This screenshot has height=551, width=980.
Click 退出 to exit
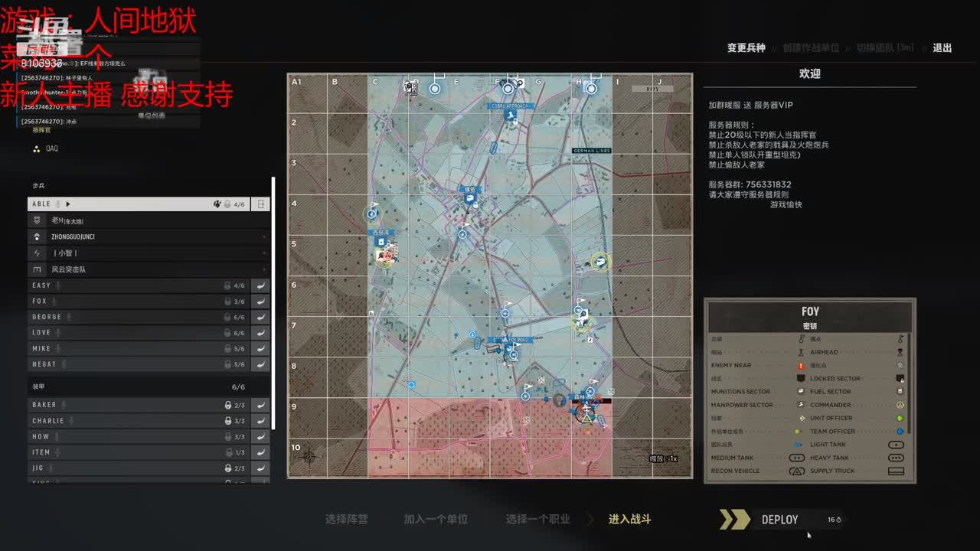pos(942,47)
